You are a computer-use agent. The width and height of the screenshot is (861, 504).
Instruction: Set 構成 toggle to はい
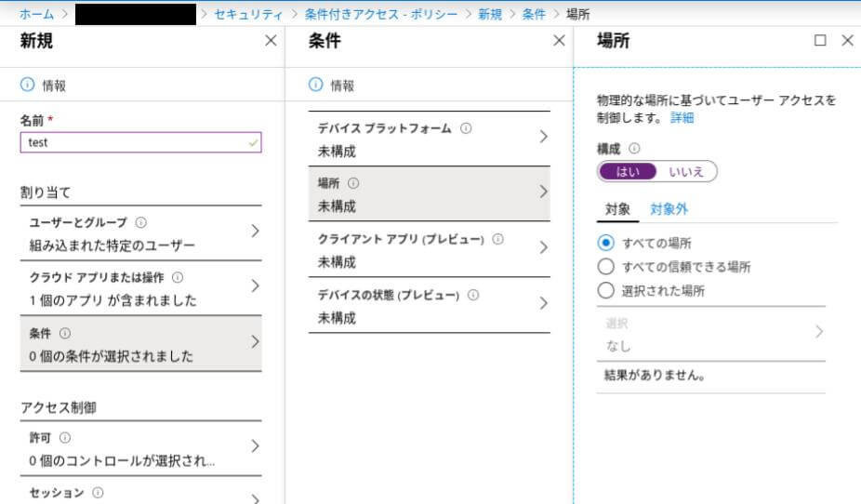pos(628,172)
